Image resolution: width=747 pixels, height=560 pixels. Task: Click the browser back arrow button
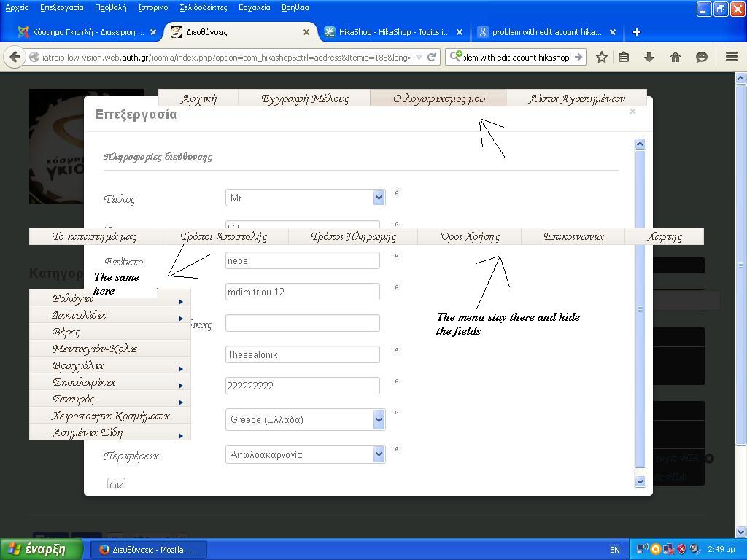click(x=15, y=57)
